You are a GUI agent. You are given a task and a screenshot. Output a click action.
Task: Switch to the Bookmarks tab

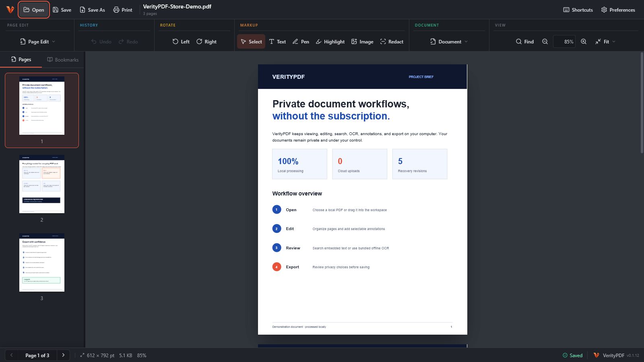click(63, 60)
